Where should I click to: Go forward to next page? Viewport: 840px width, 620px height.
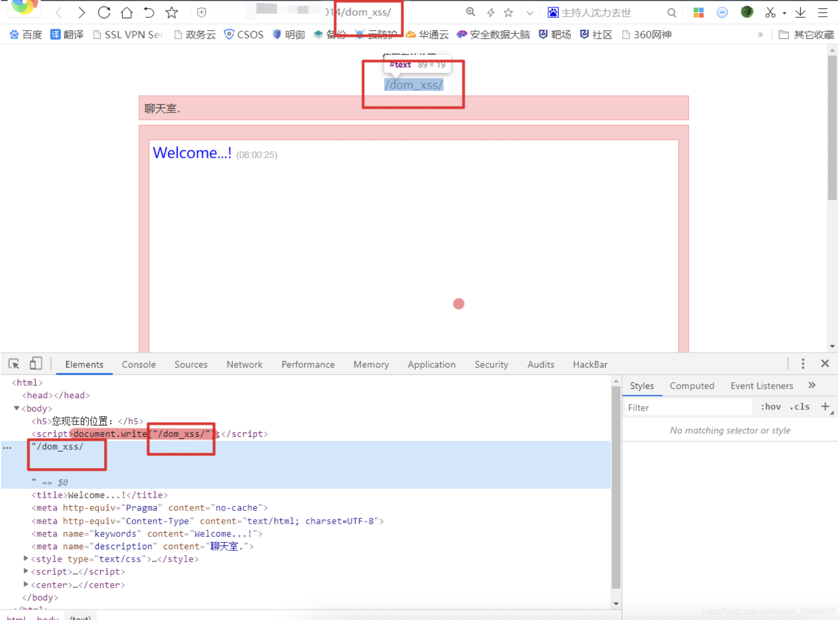[81, 12]
